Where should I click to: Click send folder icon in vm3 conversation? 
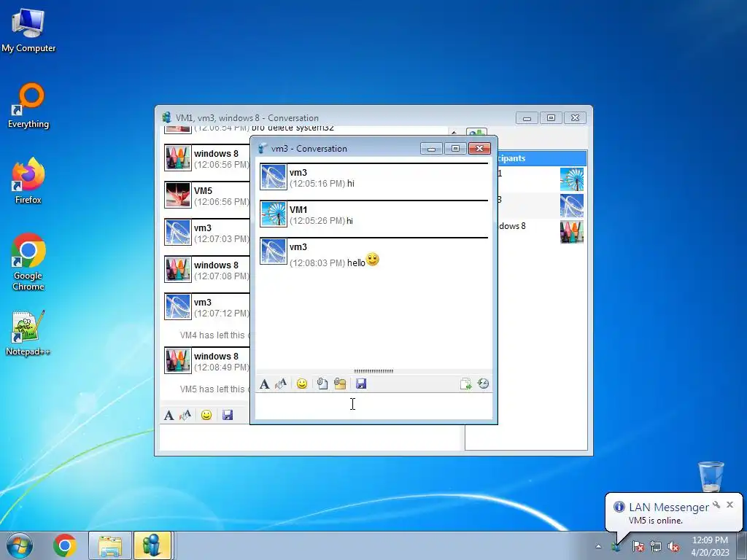[340, 384]
